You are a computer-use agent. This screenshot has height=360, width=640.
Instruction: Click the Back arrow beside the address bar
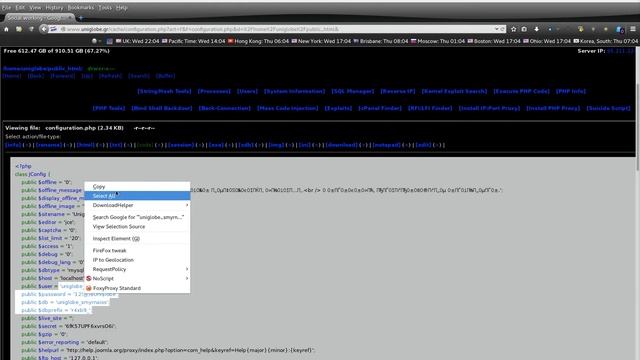[43, 29]
